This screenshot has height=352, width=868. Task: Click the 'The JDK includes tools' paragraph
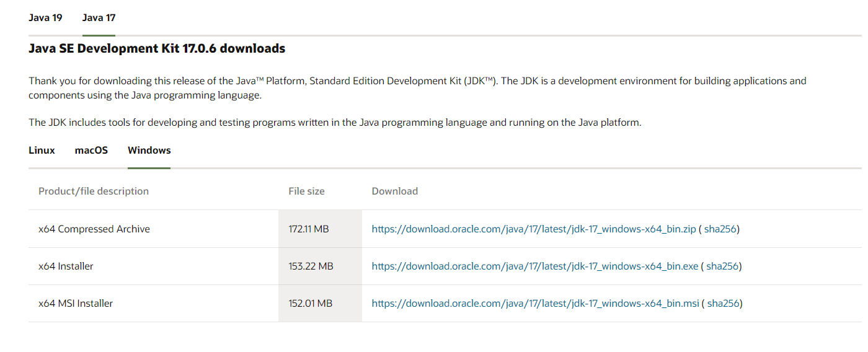pyautogui.click(x=335, y=122)
